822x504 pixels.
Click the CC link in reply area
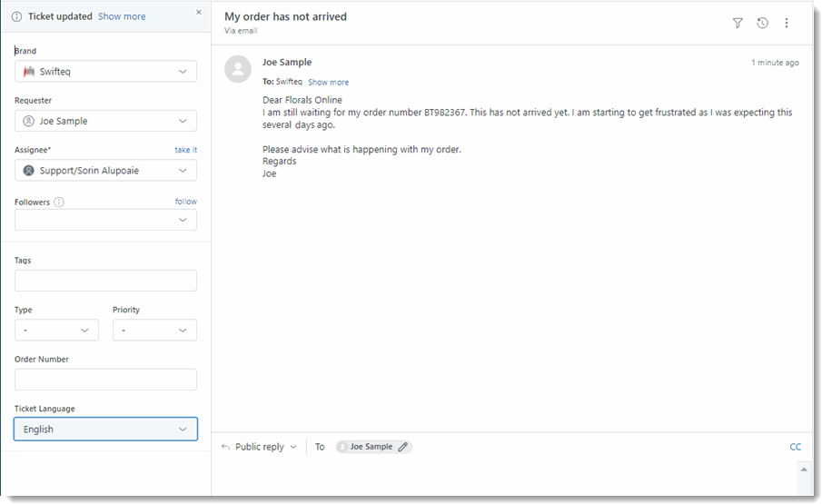pos(796,447)
